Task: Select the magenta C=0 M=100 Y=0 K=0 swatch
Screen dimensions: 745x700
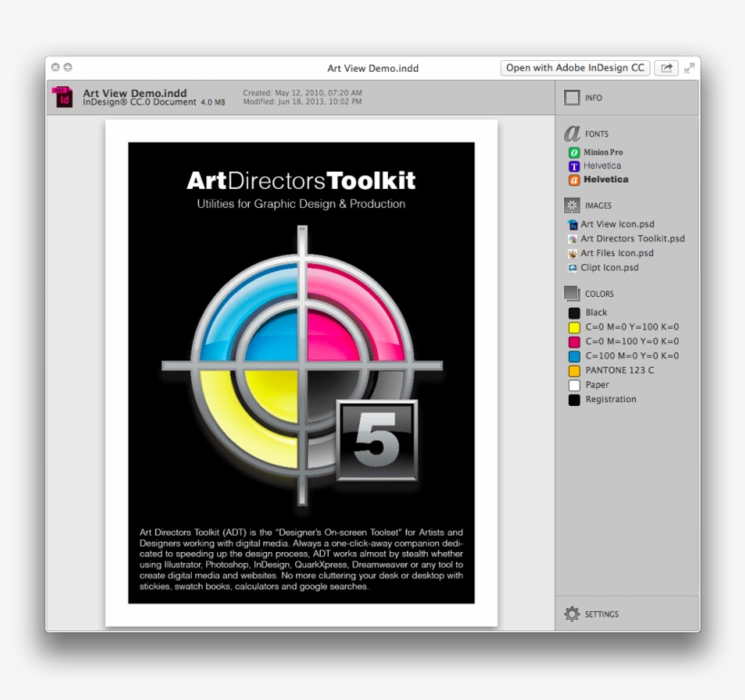Action: click(574, 342)
